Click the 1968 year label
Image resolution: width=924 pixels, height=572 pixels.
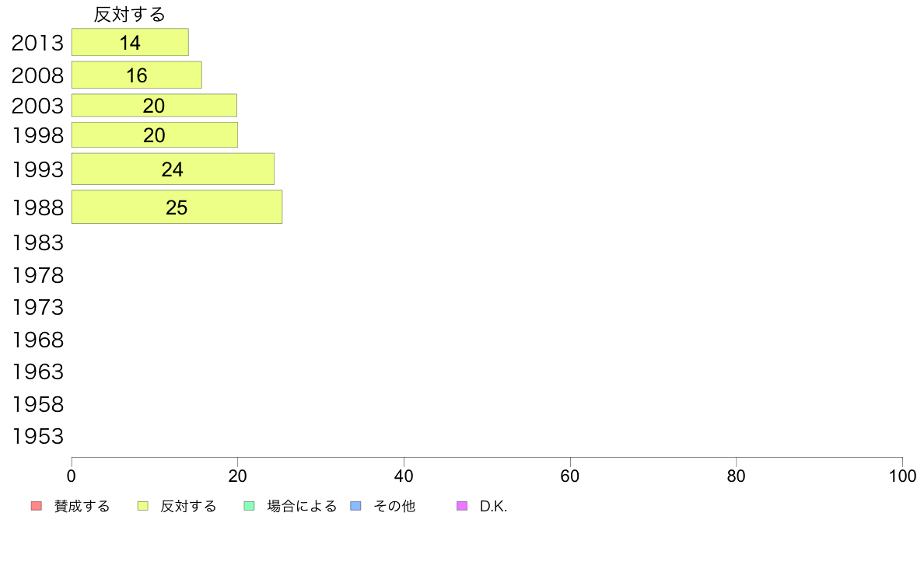[37, 340]
